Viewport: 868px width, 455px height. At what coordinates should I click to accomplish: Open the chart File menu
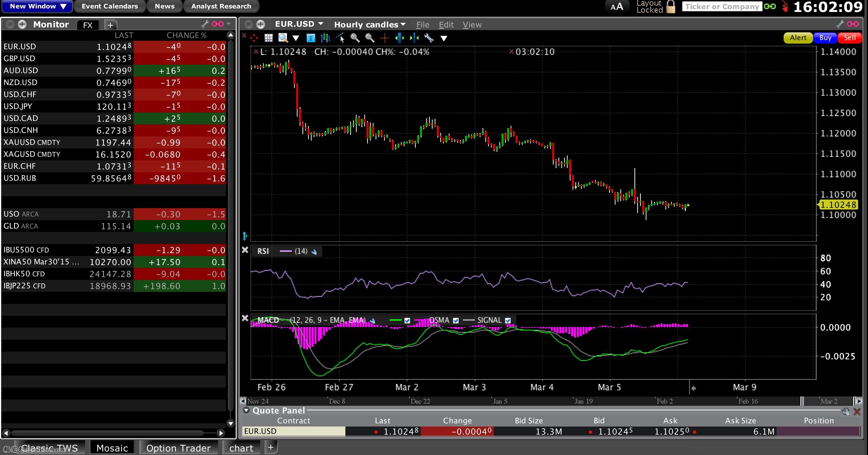pyautogui.click(x=423, y=25)
